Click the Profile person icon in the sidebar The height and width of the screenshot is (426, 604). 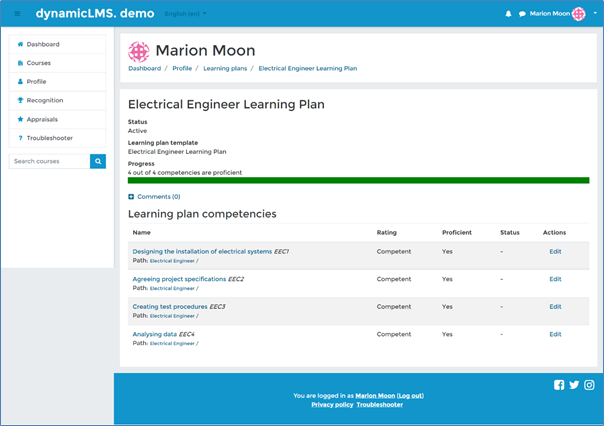click(x=20, y=82)
